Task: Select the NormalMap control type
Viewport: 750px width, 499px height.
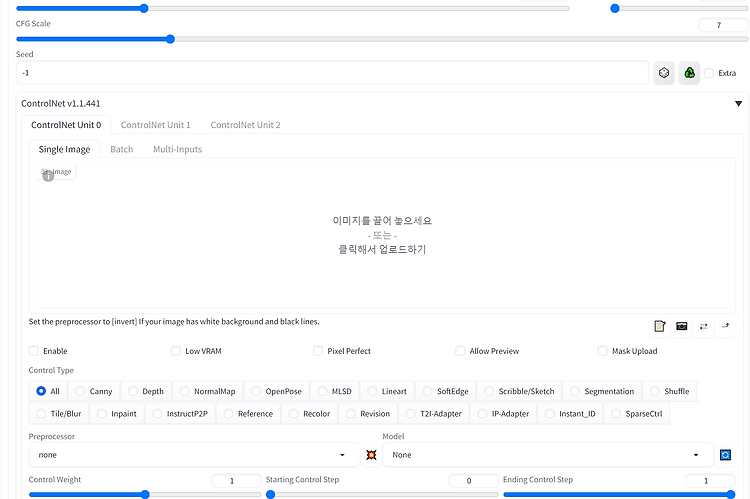Action: tap(208, 391)
